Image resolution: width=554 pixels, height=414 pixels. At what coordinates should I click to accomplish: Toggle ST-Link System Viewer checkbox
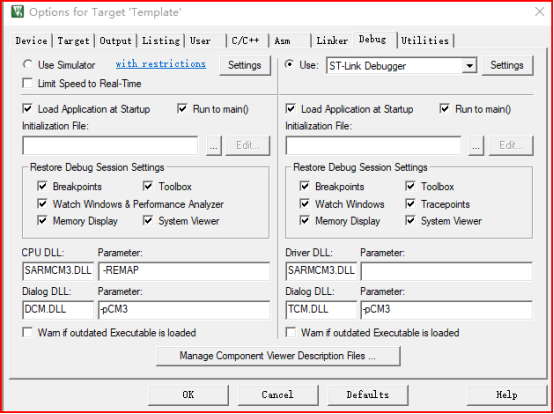pyautogui.click(x=410, y=221)
